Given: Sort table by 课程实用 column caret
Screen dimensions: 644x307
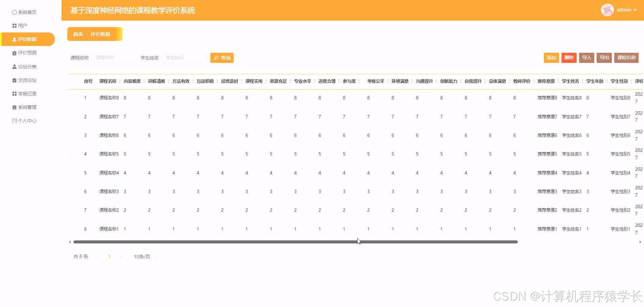Looking at the screenshot, I should tap(266, 81).
